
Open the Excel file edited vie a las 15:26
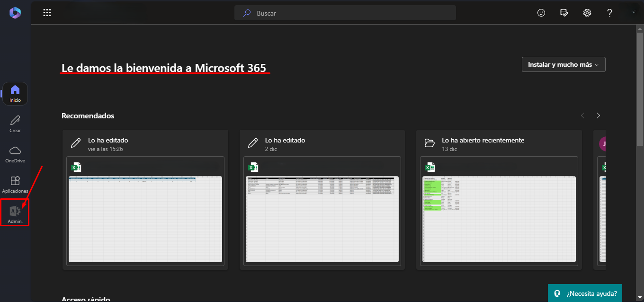pyautogui.click(x=145, y=200)
